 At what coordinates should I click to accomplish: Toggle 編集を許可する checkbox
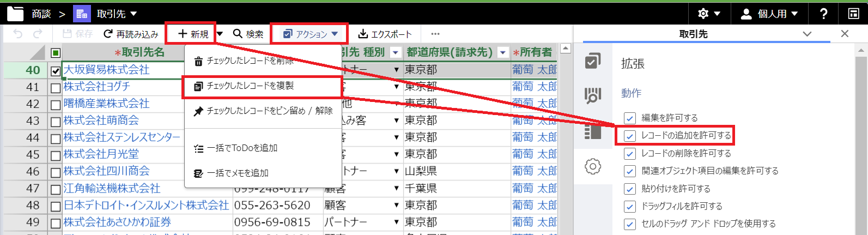pos(630,118)
